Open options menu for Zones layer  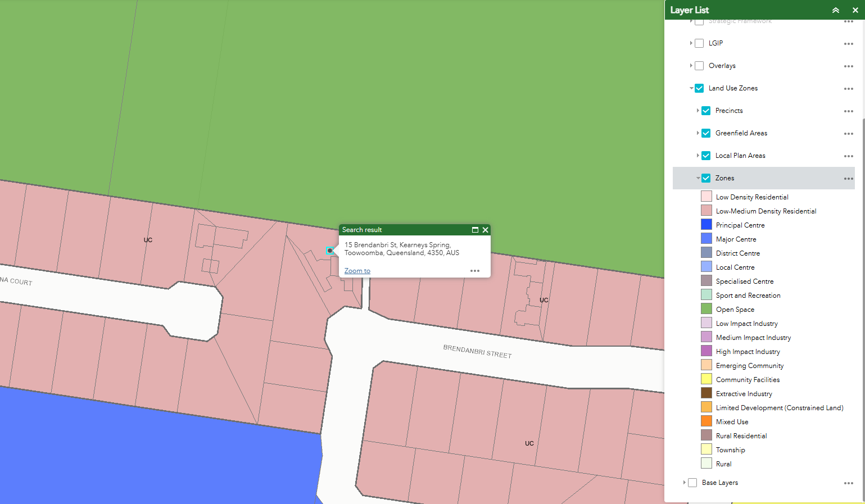point(848,179)
